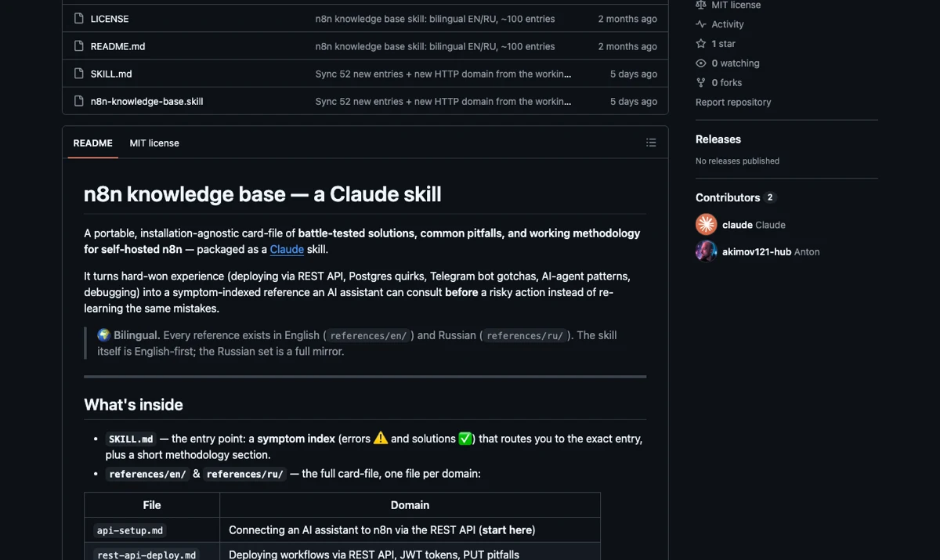Image resolution: width=940 pixels, height=560 pixels.
Task: Open the SKILL.md file
Action: tap(111, 74)
